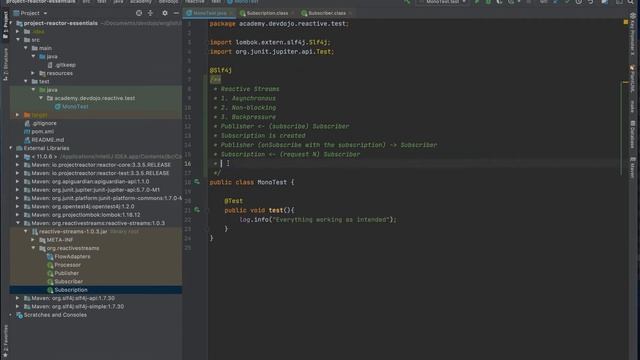Viewport: 640px width, 360px height.
Task: Click comment line "Subscription is created"
Action: [x=263, y=136]
